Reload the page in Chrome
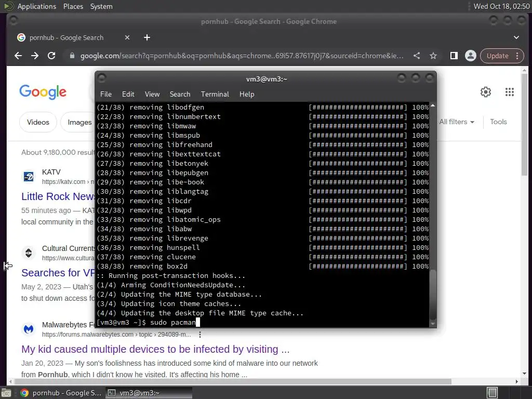 51,56
